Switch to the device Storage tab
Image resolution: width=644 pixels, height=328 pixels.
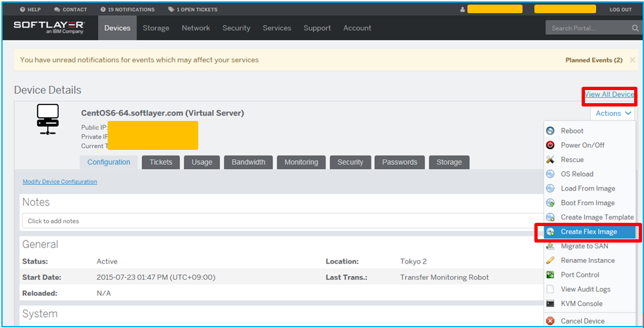coord(449,162)
